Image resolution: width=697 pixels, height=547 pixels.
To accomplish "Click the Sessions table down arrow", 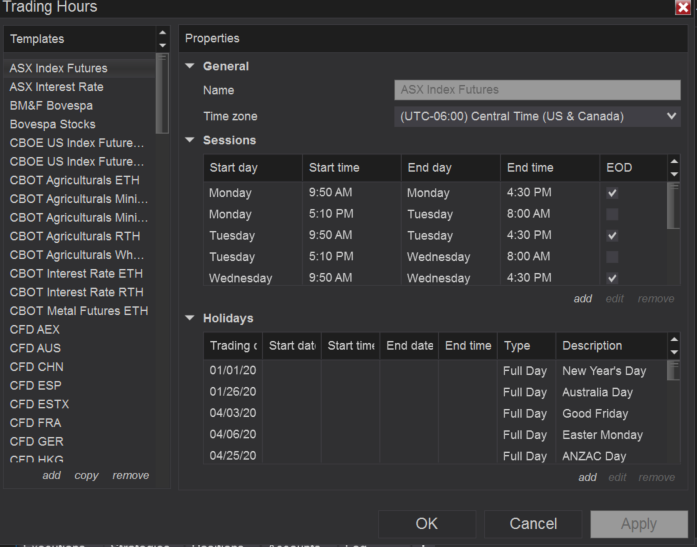I will [674, 174].
